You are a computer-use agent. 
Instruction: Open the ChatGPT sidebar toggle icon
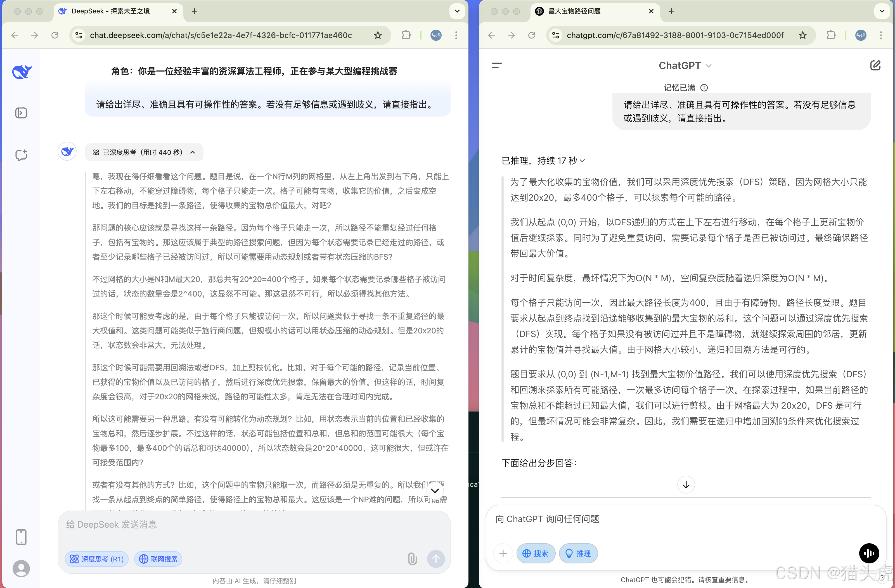(x=496, y=65)
